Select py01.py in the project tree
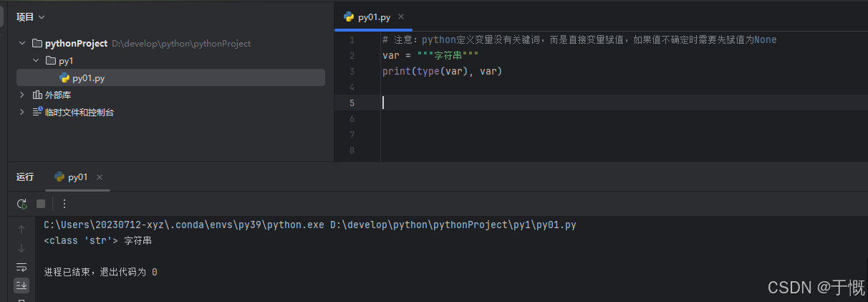This screenshot has width=868, height=302. coord(88,78)
